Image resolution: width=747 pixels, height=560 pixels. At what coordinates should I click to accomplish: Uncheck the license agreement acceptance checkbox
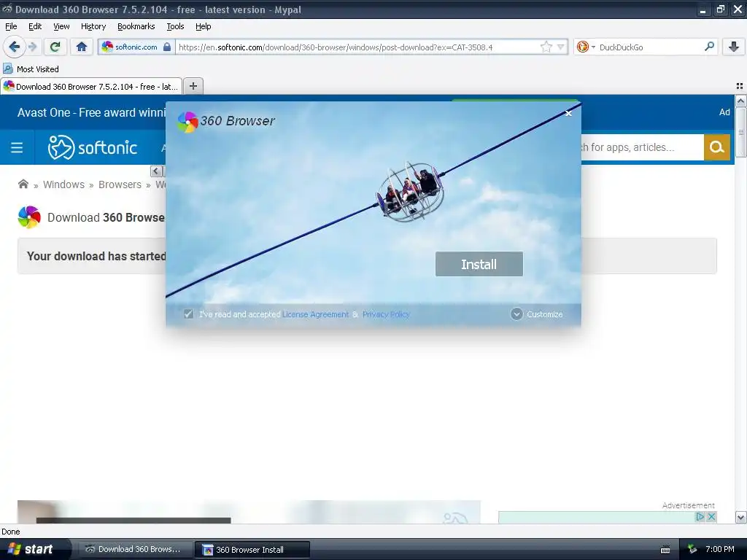(x=189, y=314)
